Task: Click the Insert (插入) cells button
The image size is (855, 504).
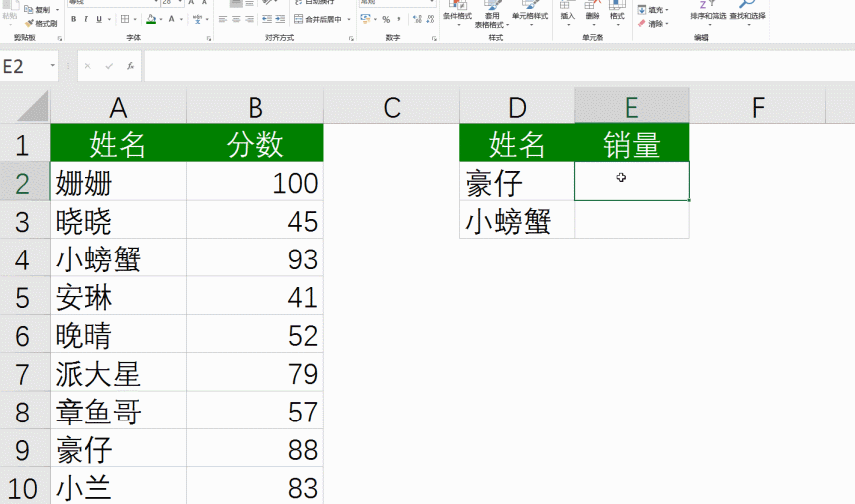Action: 567,12
